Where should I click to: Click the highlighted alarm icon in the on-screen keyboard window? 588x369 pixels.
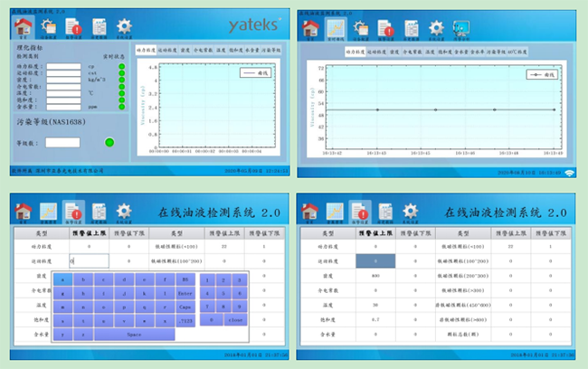click(73, 212)
